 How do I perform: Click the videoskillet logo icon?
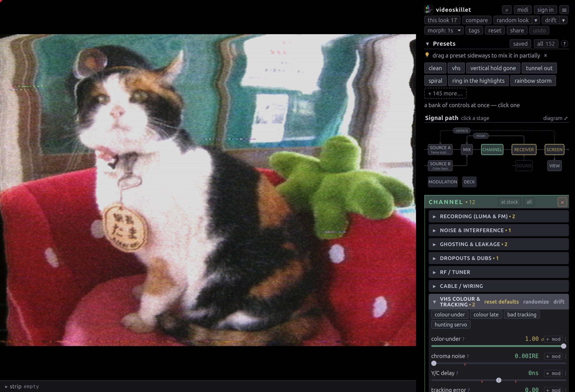[429, 10]
